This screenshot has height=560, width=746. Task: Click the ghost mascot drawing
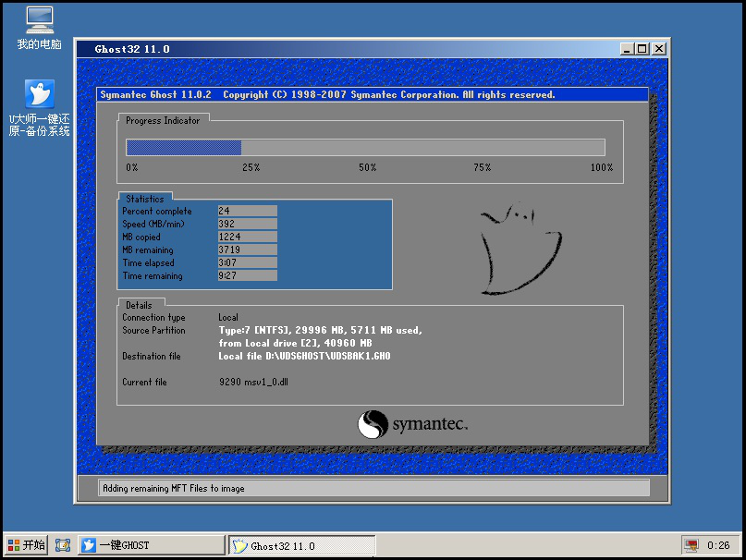[520, 250]
